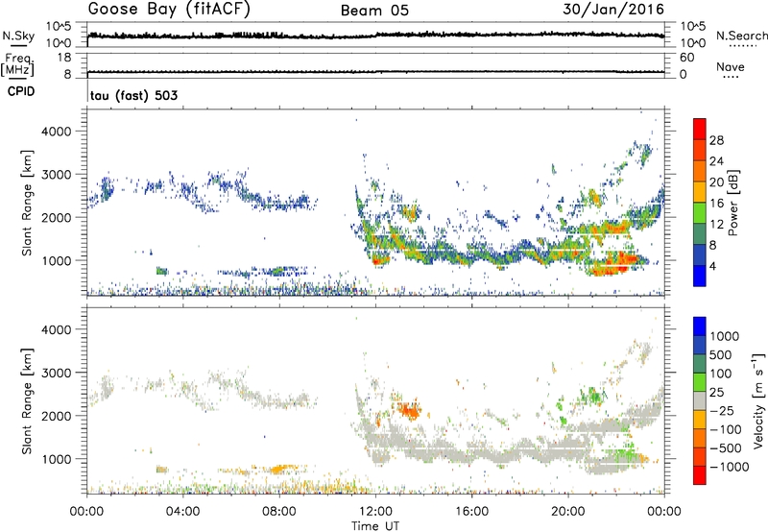Viewport: 768px width, 532px height.
Task: Click the '-500' tick on the velocity colorbar
Action: [726, 447]
